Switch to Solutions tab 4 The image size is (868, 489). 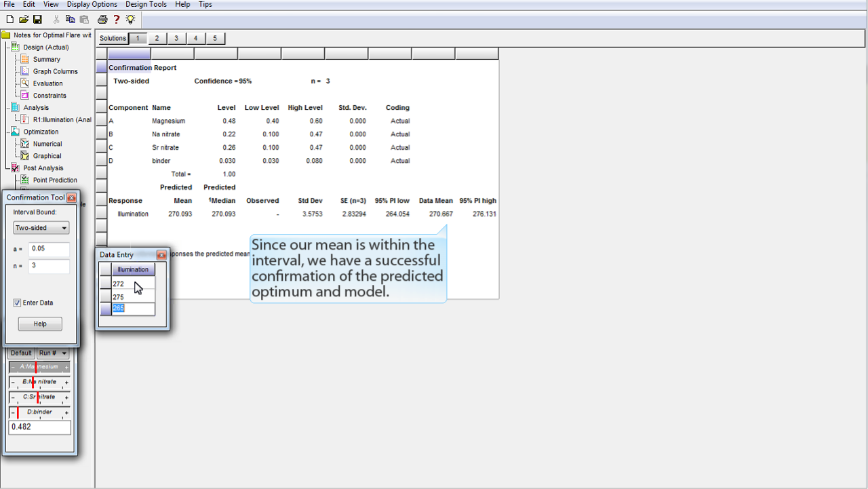[196, 39]
